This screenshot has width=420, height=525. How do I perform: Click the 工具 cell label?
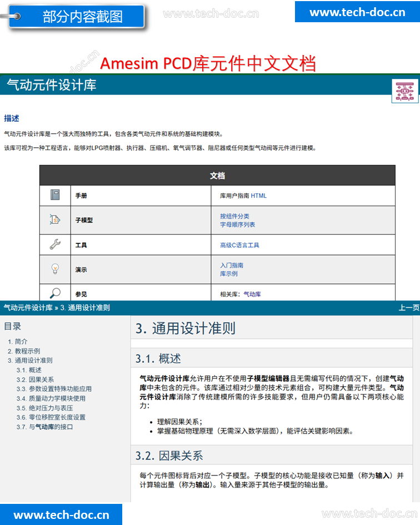pos(81,245)
